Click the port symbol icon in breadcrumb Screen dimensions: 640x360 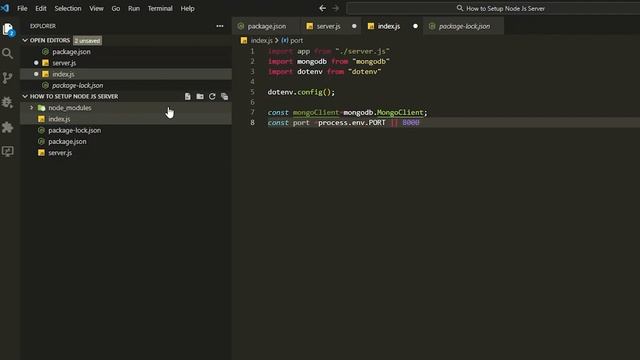coord(284,40)
